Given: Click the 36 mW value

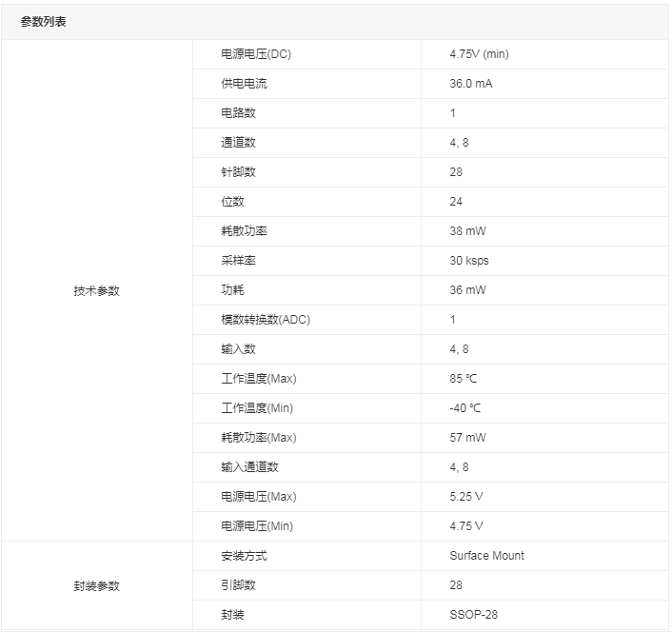Looking at the screenshot, I should [467, 290].
